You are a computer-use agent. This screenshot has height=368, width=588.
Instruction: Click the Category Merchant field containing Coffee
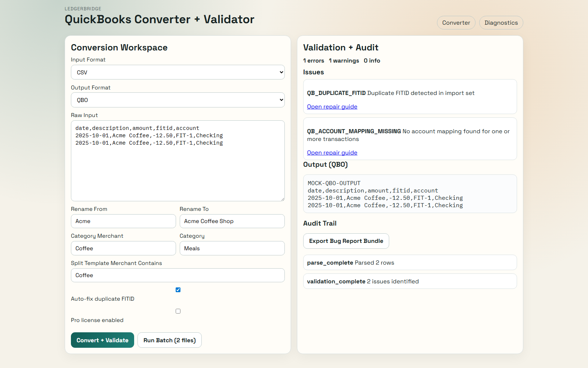(123, 248)
